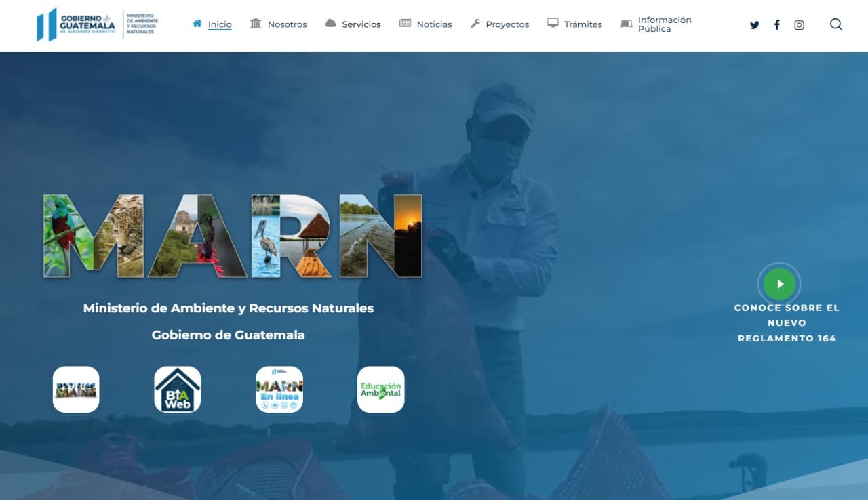Open the Noticias navigation item
The image size is (868, 500).
434,24
